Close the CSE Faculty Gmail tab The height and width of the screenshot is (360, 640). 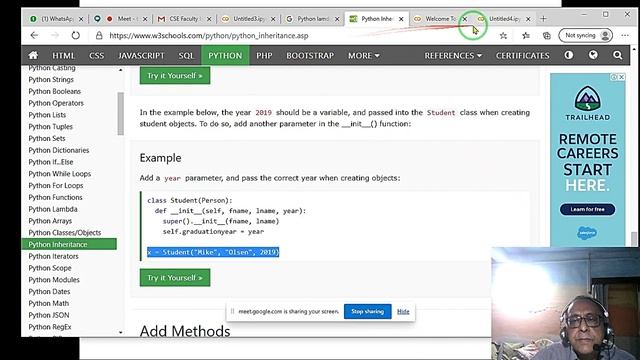[209, 19]
